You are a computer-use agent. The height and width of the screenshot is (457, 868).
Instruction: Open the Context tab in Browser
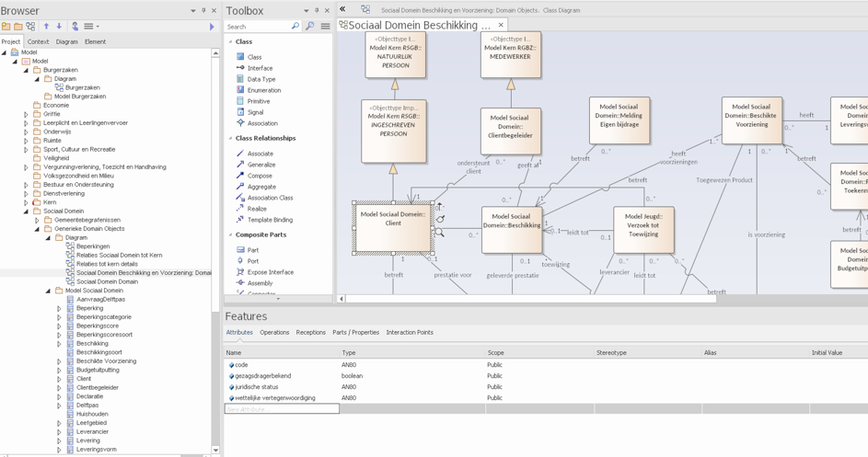tap(38, 41)
